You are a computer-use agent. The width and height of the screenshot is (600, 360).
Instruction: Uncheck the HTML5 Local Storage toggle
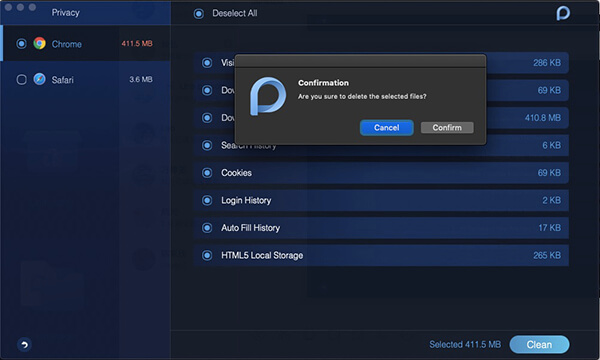pyautogui.click(x=207, y=256)
